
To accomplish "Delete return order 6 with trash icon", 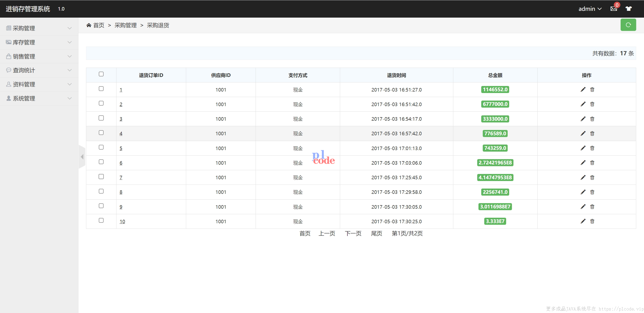I will [592, 163].
